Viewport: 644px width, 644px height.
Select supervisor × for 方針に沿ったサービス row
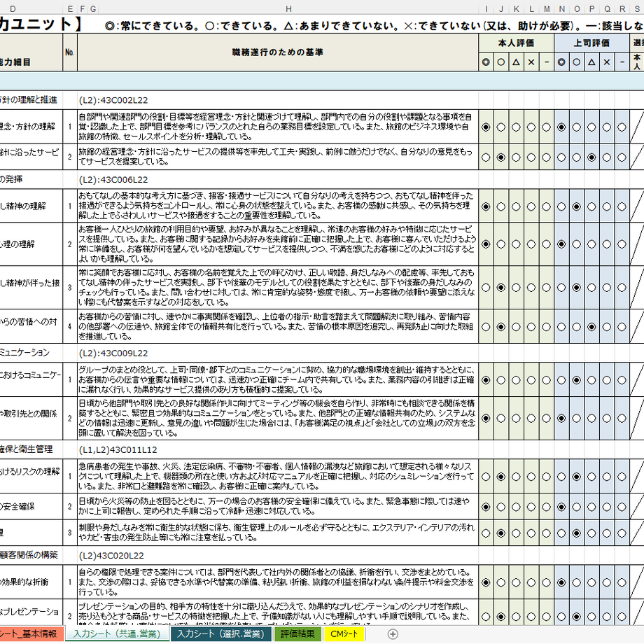[607, 157]
